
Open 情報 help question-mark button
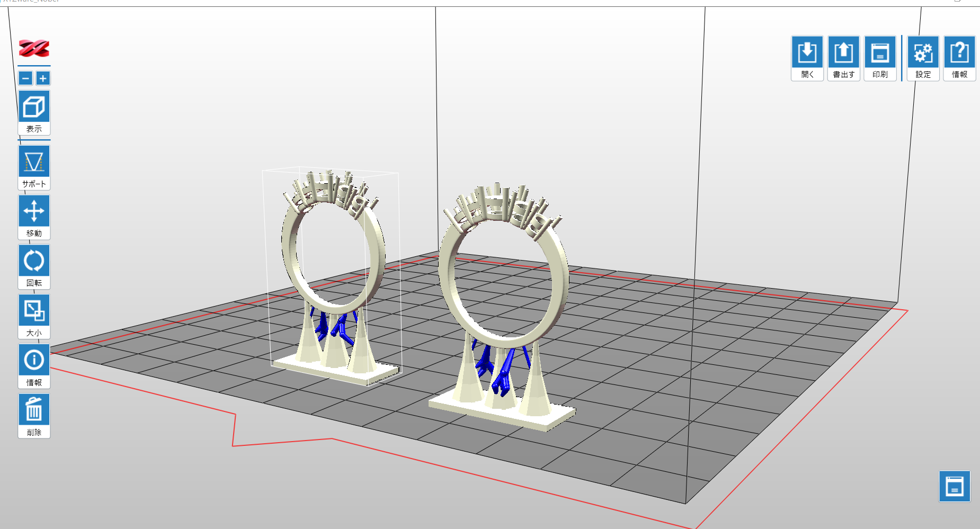[x=959, y=58]
